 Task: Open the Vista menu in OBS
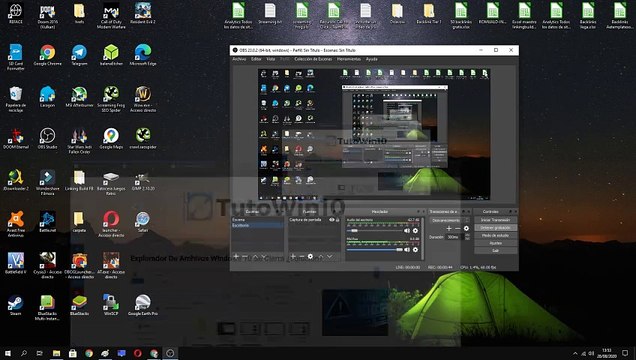point(271,59)
